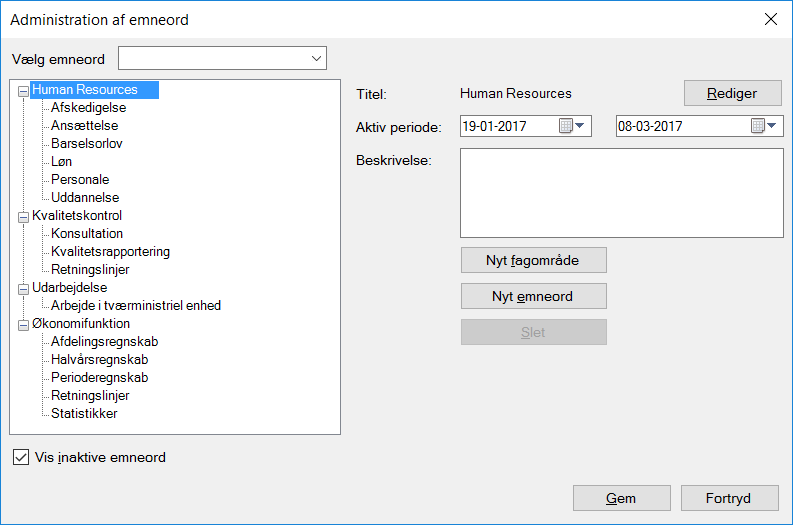Cancel with the Fortryd button
Screen dimensions: 793x525
729,498
